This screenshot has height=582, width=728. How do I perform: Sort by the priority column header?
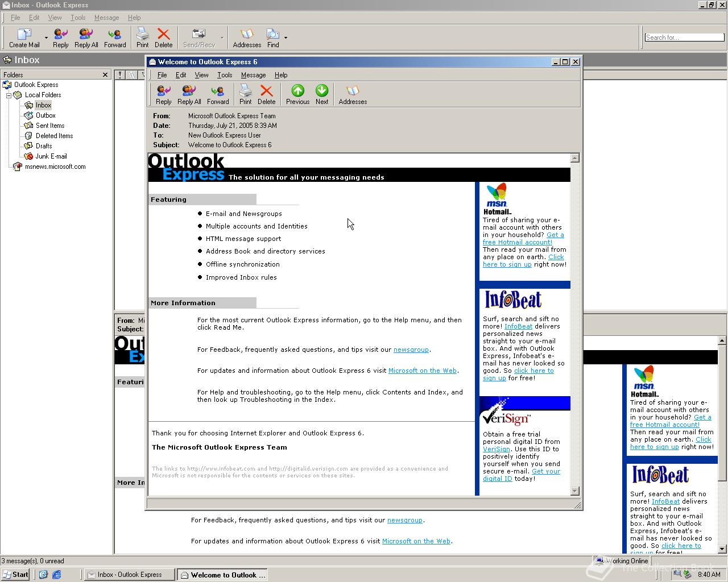pyautogui.click(x=121, y=74)
